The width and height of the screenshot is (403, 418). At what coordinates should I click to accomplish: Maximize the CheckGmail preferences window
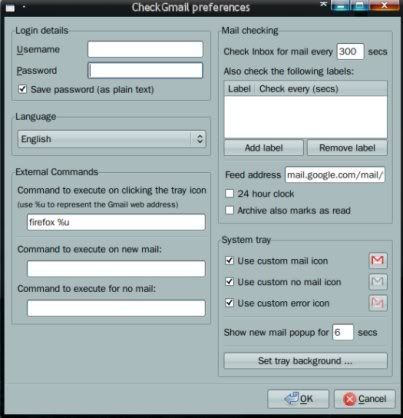359,6
